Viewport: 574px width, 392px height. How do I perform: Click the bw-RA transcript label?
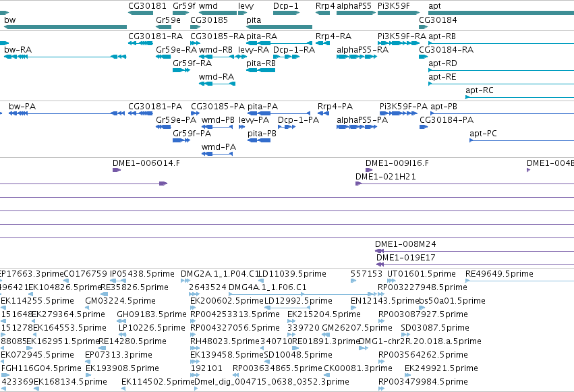tap(18, 49)
